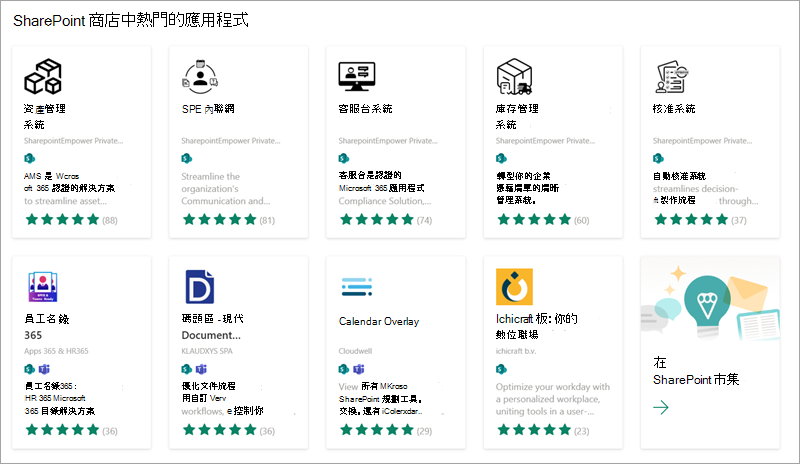This screenshot has height=464, width=800.
Task: Click the 資產管理系統 boxes icon
Action: click(x=43, y=77)
